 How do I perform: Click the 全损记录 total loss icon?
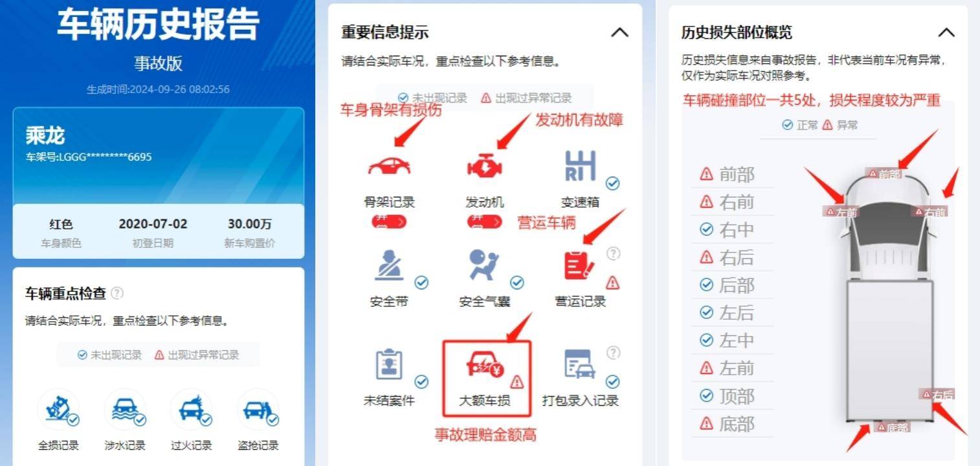[58, 410]
